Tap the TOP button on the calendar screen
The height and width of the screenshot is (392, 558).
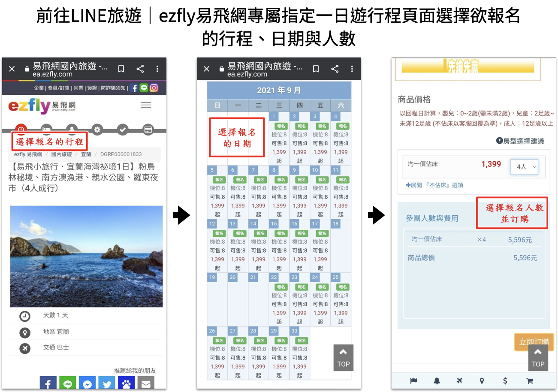point(344,358)
